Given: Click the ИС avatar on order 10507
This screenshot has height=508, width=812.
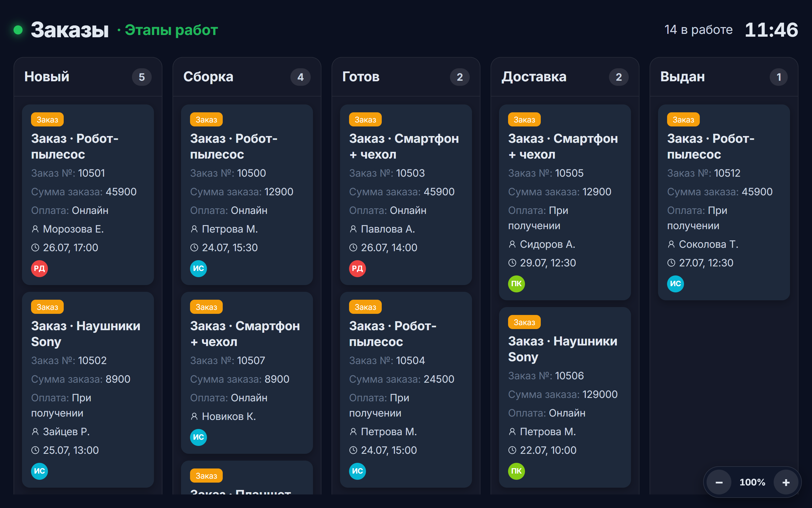Looking at the screenshot, I should [x=198, y=437].
